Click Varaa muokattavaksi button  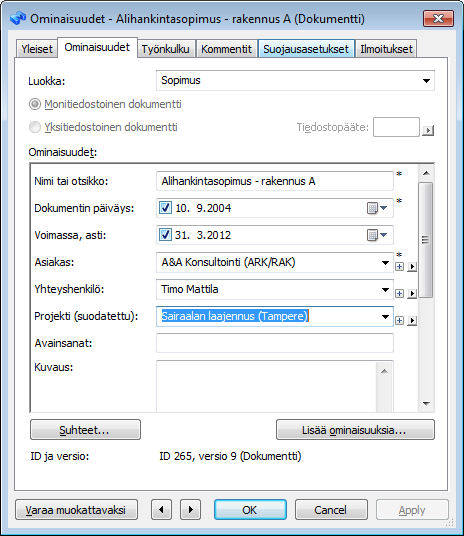point(76,510)
